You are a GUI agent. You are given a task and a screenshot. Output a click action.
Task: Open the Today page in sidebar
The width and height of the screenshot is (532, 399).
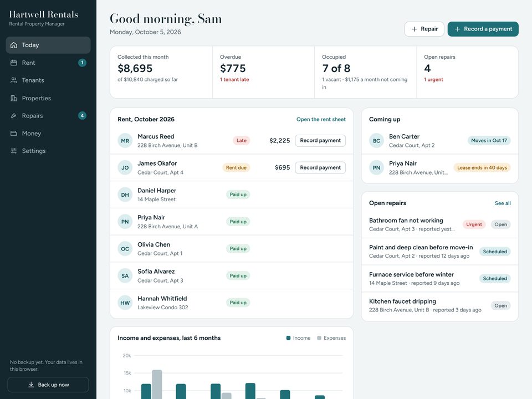(48, 45)
